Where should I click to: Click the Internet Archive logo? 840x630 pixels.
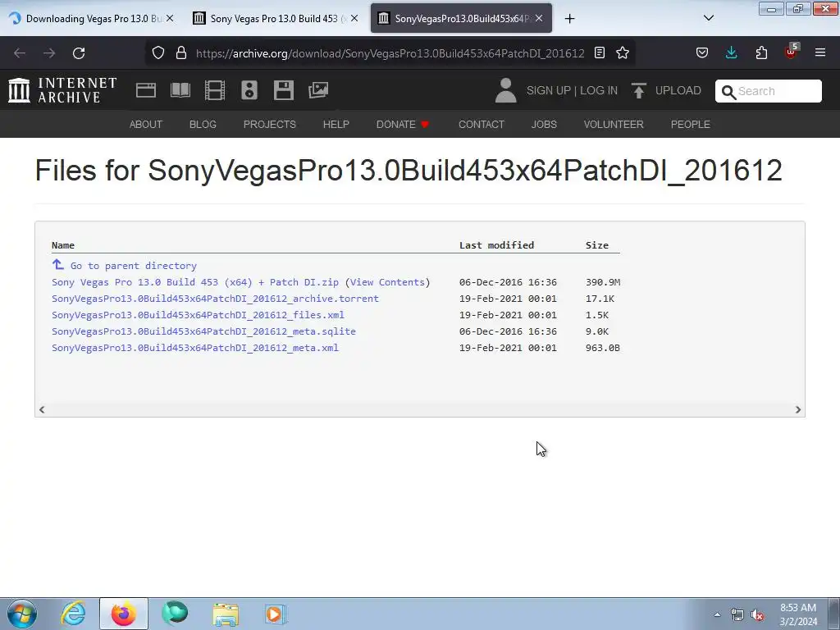[62, 90]
